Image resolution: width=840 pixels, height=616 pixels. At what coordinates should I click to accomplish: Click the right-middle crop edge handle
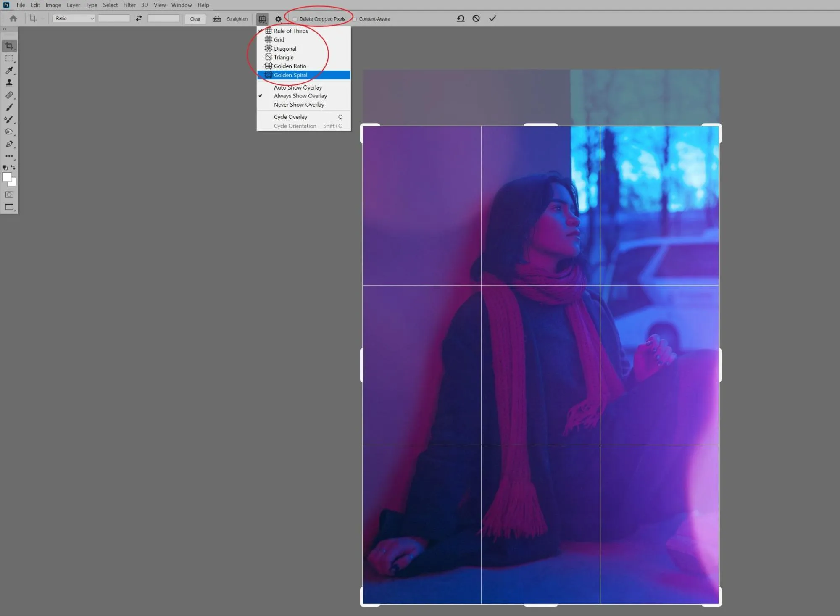tap(720, 365)
